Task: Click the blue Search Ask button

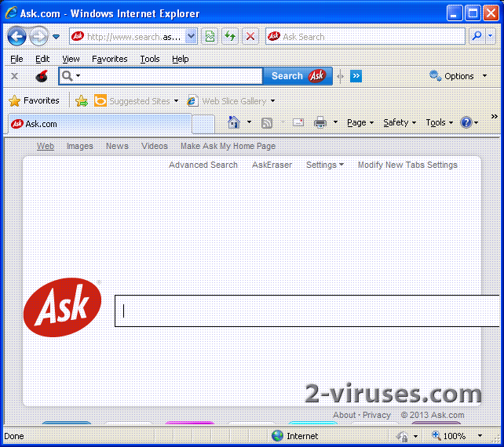Action: [298, 76]
